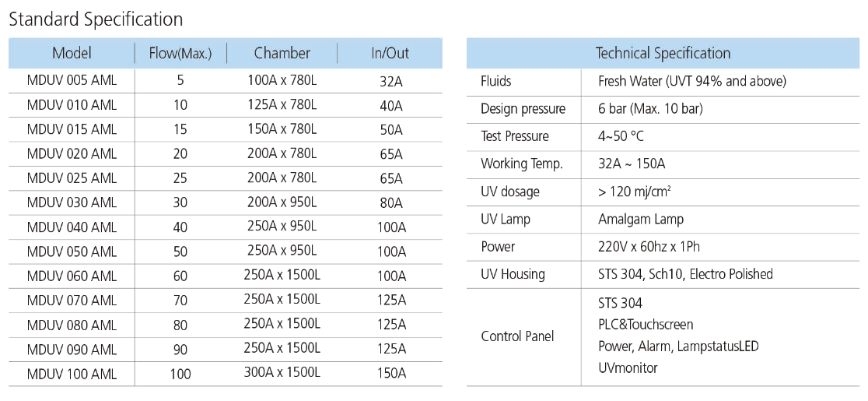Click the 150A In/Out value
868x401 pixels.
391,374
